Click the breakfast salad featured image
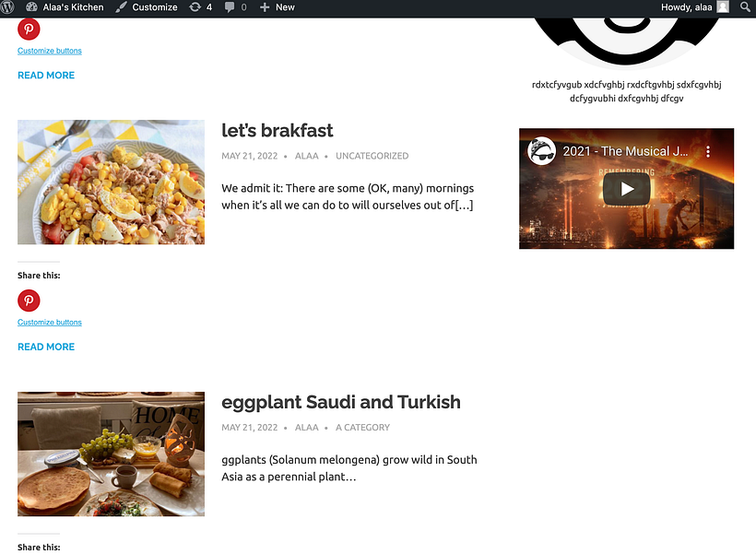 coord(111,182)
